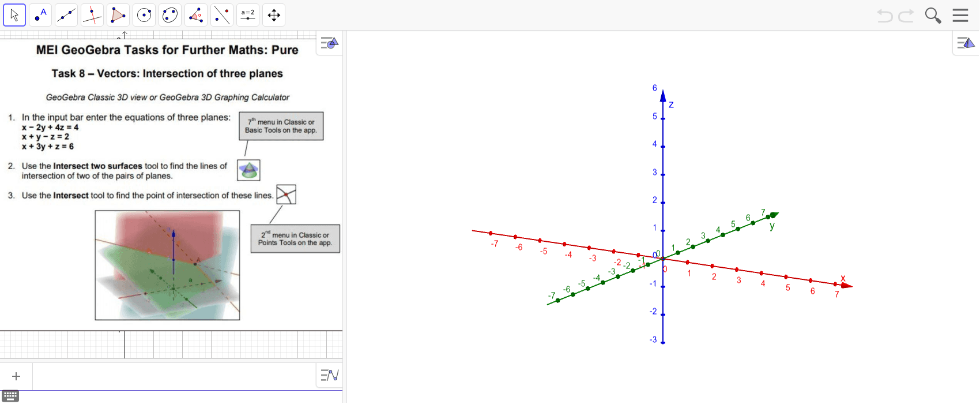980x404 pixels.
Task: Redo the last undone action
Action: tap(906, 16)
